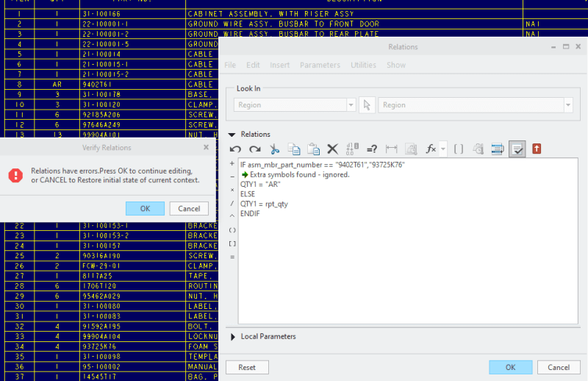Viewport: 588px width, 381px height.
Task: Click the selection arrow icon in Look In
Action: pos(367,104)
